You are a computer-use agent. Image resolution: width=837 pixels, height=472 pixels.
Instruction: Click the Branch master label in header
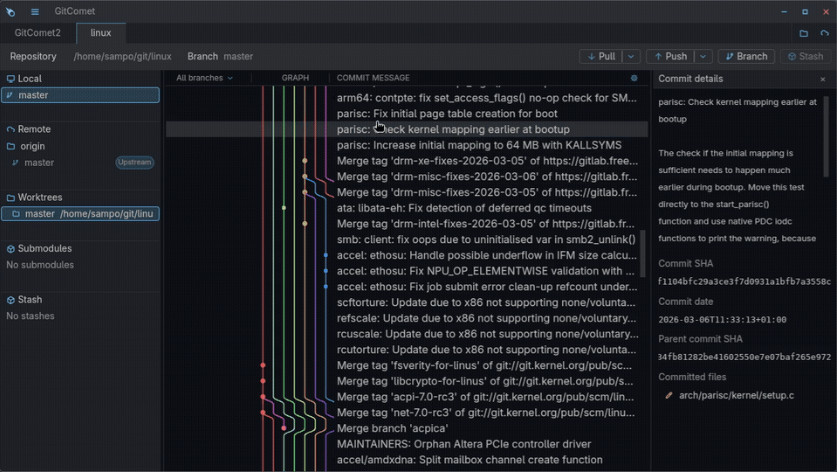coord(220,57)
